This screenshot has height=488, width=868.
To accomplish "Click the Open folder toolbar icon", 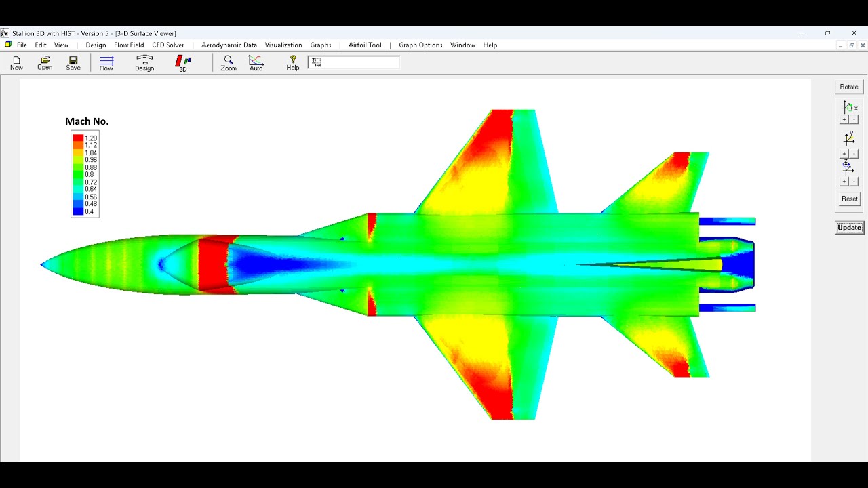I will tap(45, 63).
